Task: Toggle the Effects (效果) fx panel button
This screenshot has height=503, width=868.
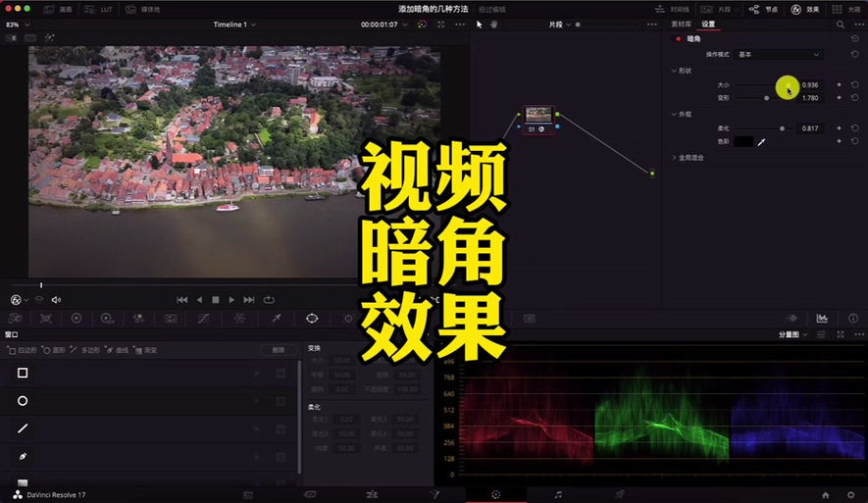Action: coord(805,10)
